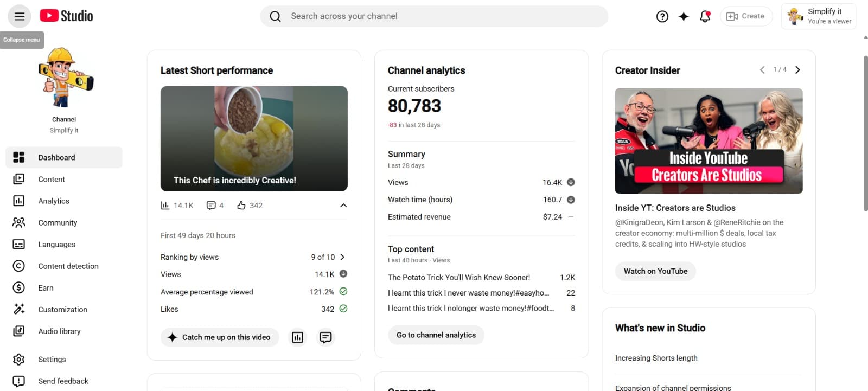The height and width of the screenshot is (391, 868).
Task: Click the Watch time 160.7 down-arrow indicator
Action: [571, 200]
